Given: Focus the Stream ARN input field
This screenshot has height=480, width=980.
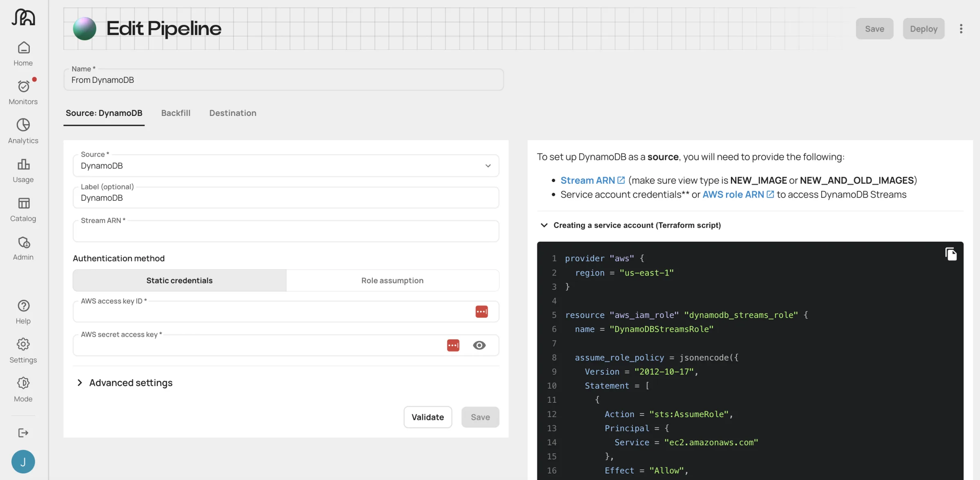Looking at the screenshot, I should pyautogui.click(x=286, y=231).
